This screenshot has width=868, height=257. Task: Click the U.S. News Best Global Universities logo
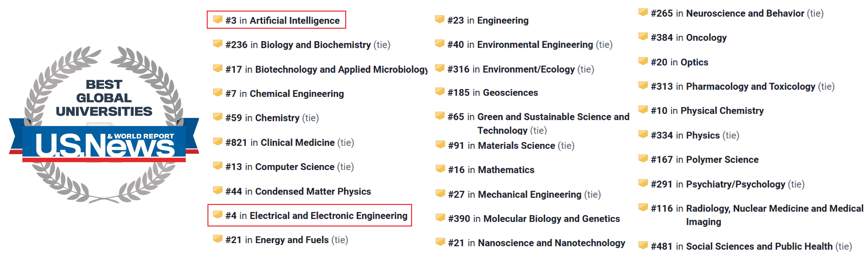pos(104,125)
